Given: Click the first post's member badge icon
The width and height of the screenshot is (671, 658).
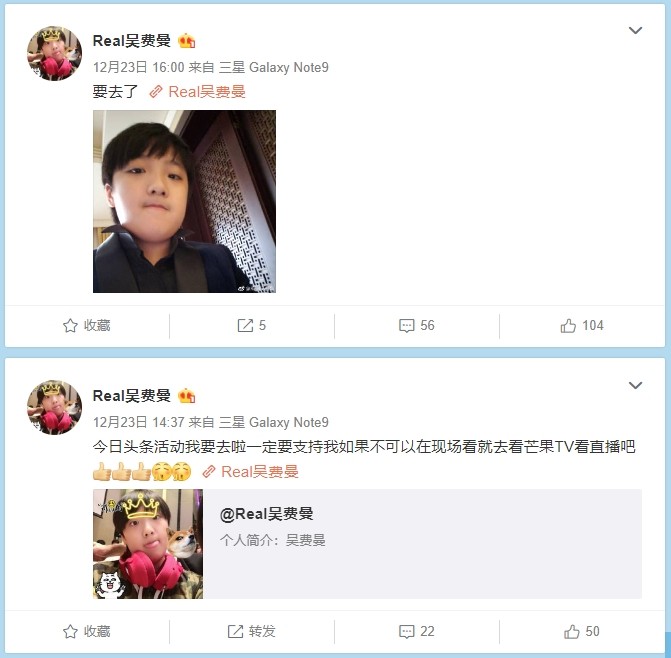Looking at the screenshot, I should tap(187, 41).
